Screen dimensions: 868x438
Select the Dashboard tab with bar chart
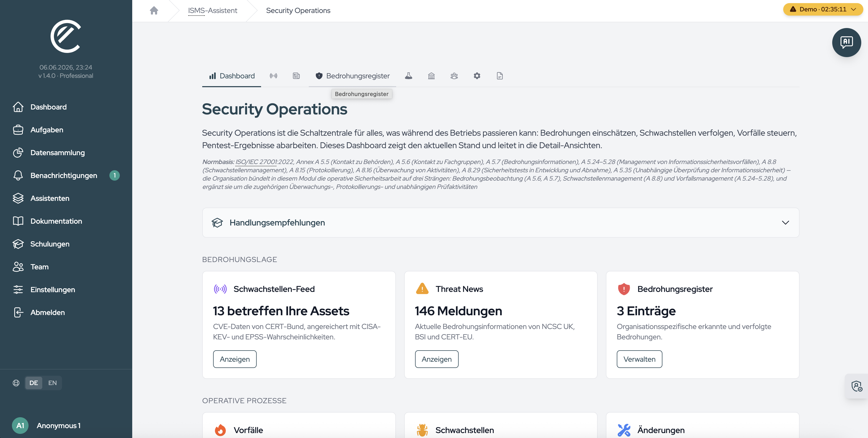pos(232,76)
